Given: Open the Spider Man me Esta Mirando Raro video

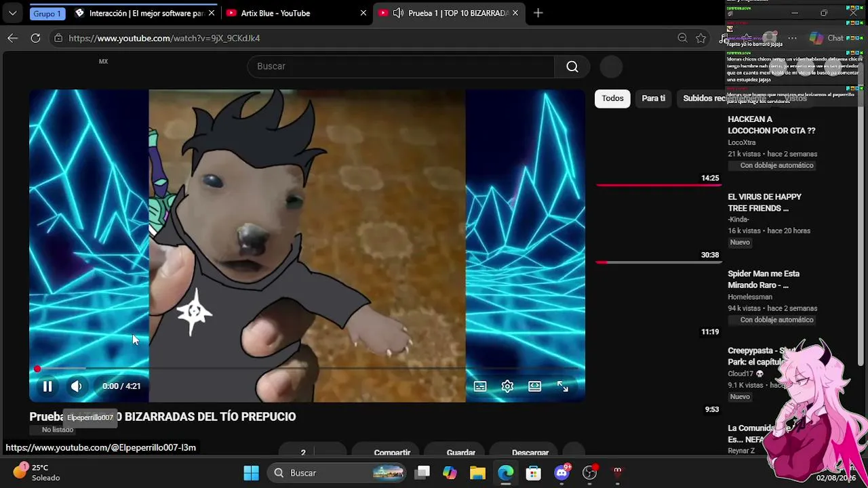Looking at the screenshot, I should 764,279.
